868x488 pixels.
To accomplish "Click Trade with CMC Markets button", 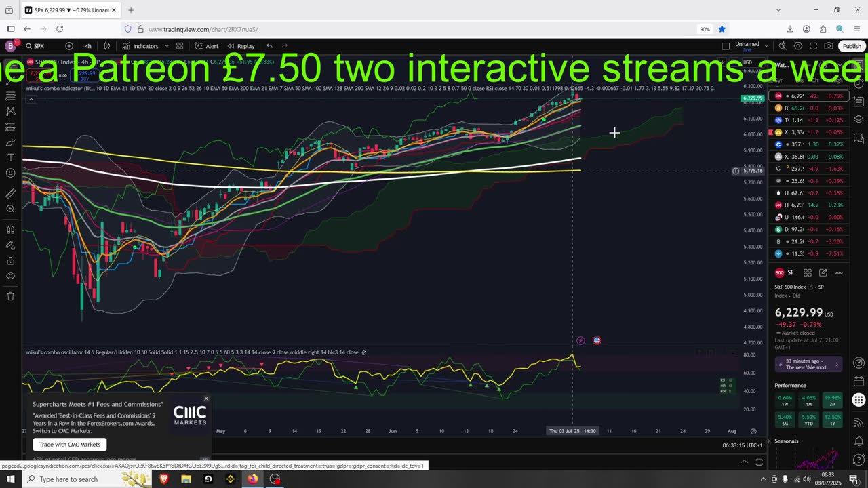I will (70, 445).
